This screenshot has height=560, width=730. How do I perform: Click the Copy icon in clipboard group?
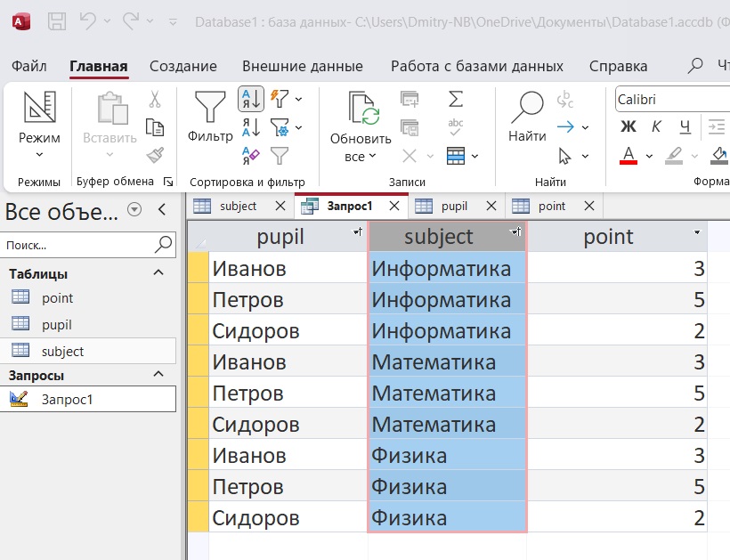[155, 127]
